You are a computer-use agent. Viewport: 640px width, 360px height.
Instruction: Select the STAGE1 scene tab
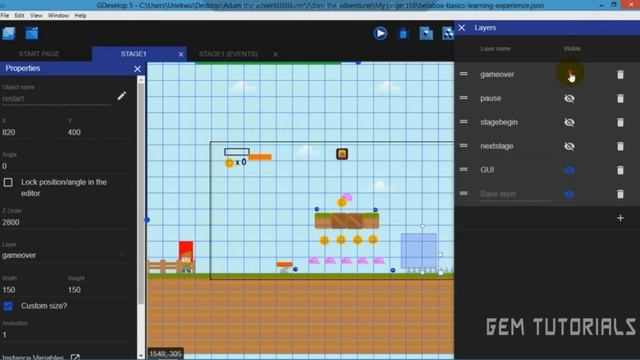pyautogui.click(x=133, y=54)
